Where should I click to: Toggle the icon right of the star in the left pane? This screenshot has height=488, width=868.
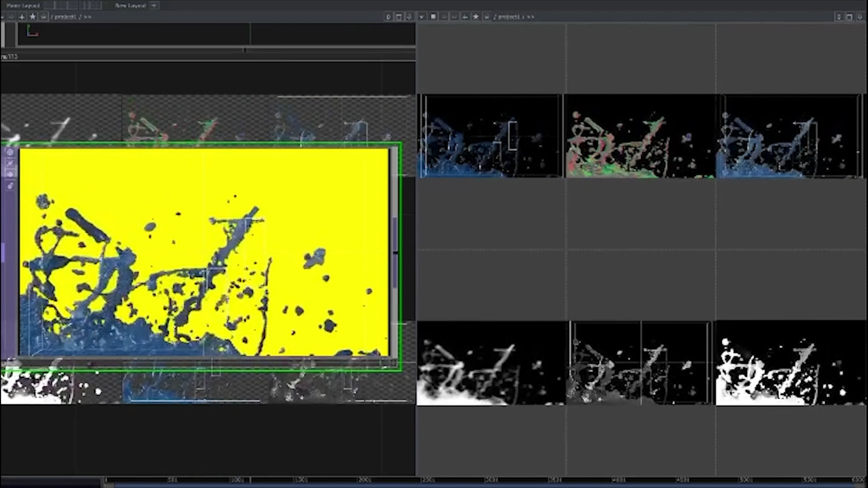43,17
